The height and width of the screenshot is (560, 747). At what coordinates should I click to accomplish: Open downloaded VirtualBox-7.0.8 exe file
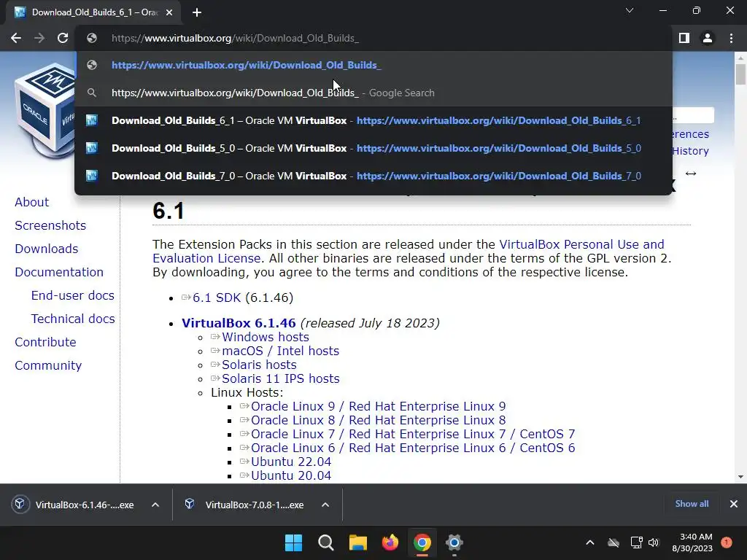click(x=245, y=505)
